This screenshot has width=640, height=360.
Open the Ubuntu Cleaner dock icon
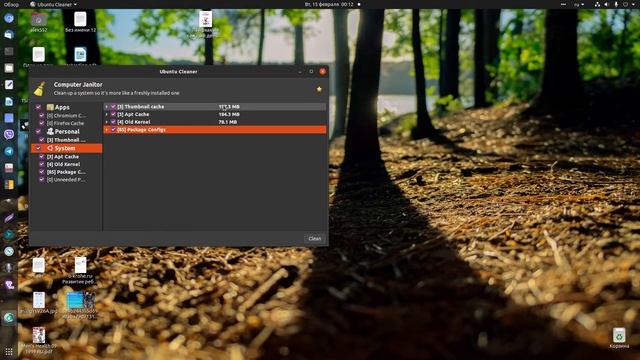[9, 318]
